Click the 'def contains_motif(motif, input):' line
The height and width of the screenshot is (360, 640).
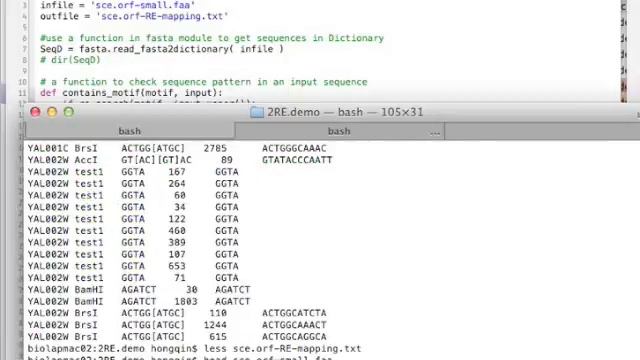click(x=131, y=93)
